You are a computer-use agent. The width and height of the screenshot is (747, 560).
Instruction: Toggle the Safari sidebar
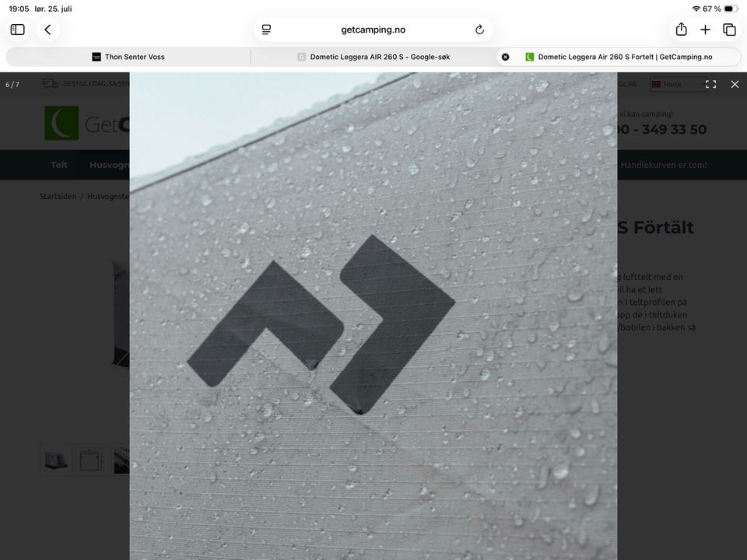coord(18,30)
